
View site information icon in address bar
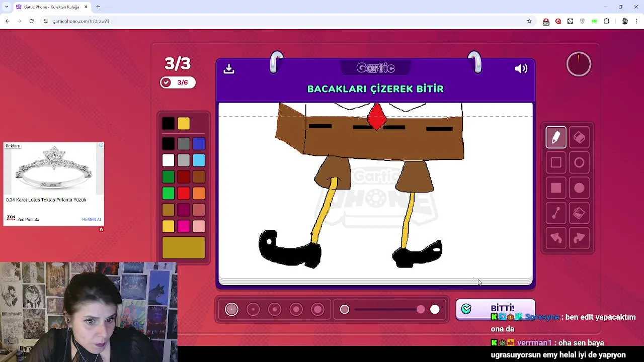pos(46,21)
